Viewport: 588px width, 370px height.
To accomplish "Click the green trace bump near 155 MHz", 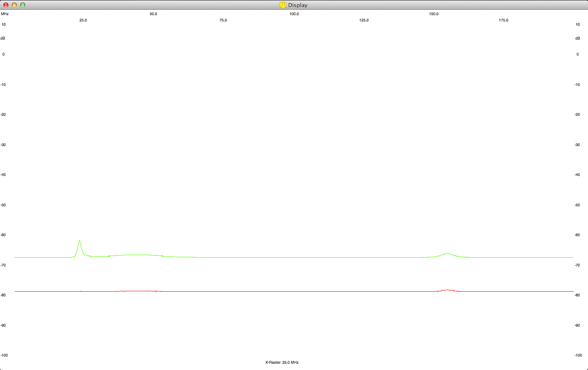I will tap(448, 254).
